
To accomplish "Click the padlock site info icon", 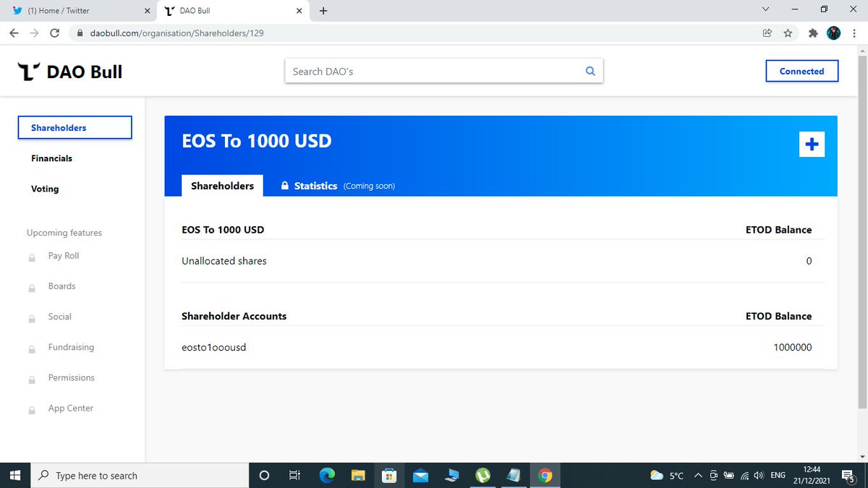I will pos(79,33).
